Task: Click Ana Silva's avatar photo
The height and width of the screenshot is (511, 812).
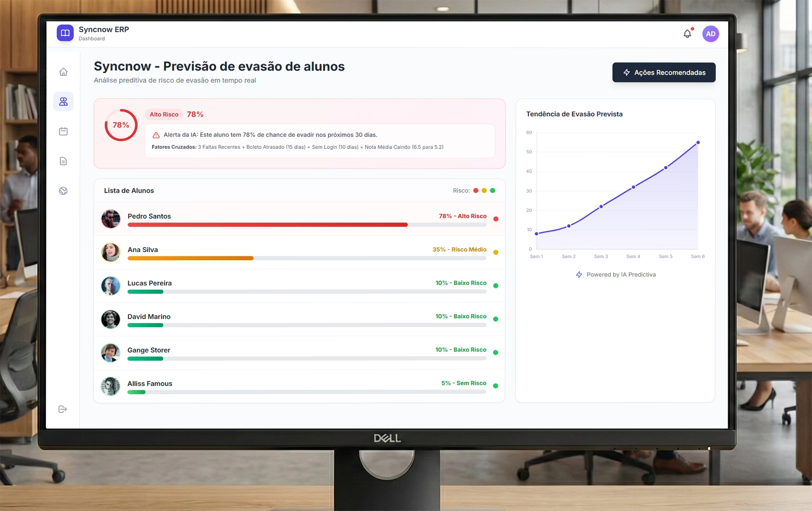Action: click(111, 252)
